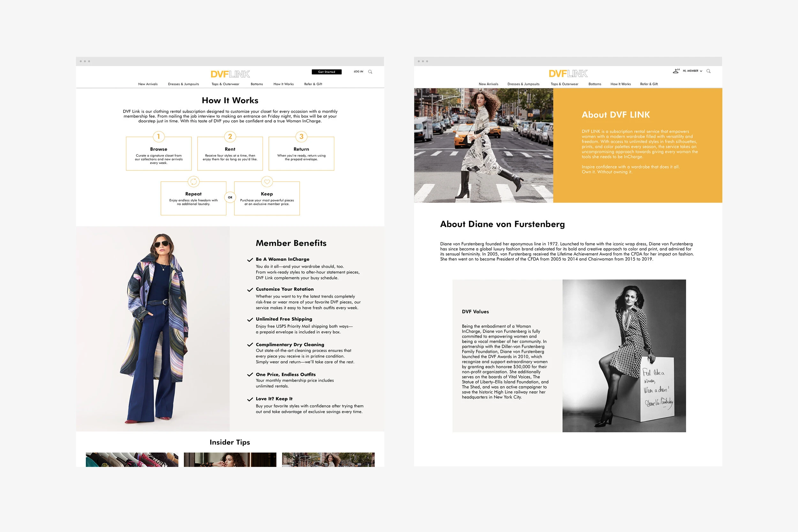Open How It Works in the right window nav
This screenshot has height=532, width=798.
tap(621, 84)
